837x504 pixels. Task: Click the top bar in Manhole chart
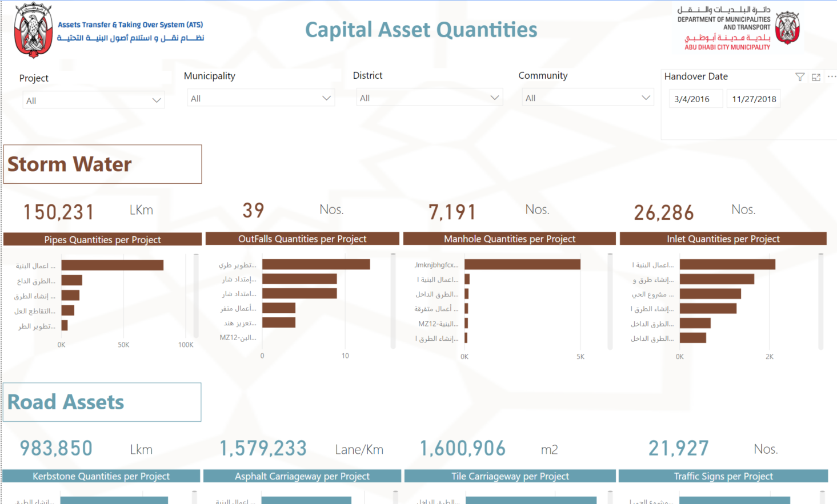point(522,264)
